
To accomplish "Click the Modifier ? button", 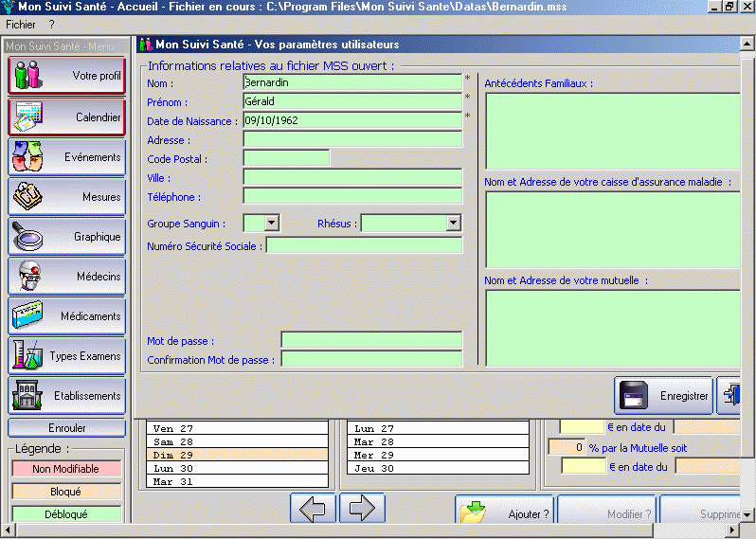I will pyautogui.click(x=607, y=510).
